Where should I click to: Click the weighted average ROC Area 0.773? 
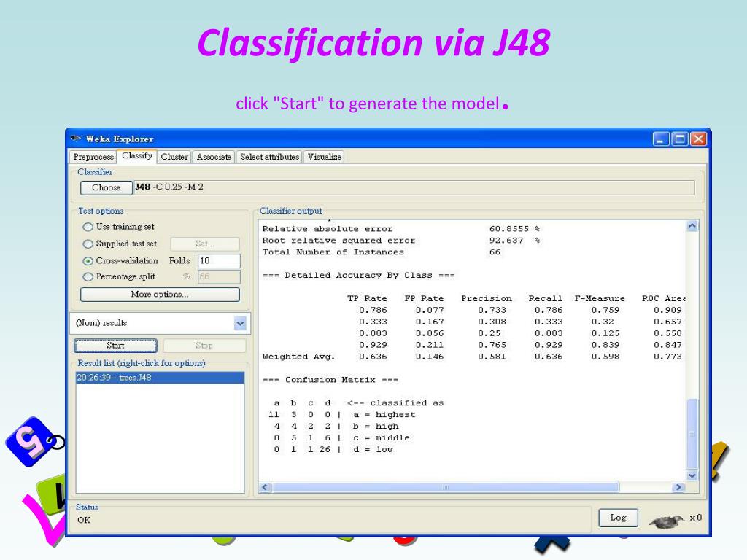coord(668,357)
